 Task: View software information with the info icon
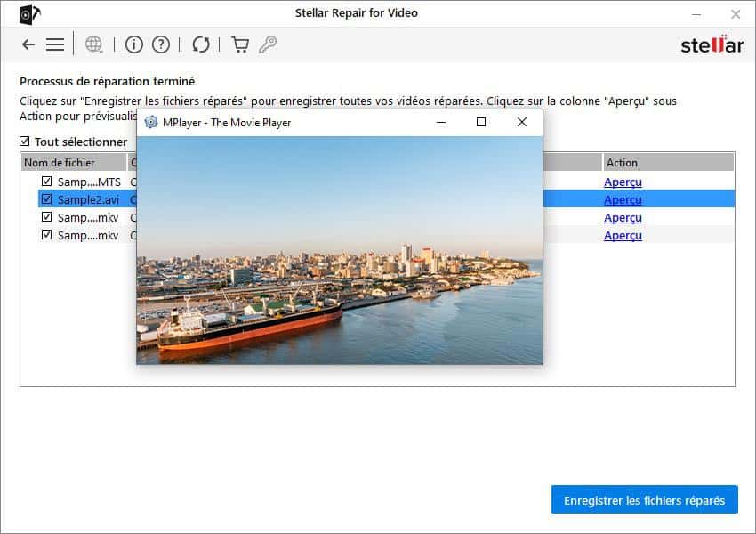click(133, 44)
